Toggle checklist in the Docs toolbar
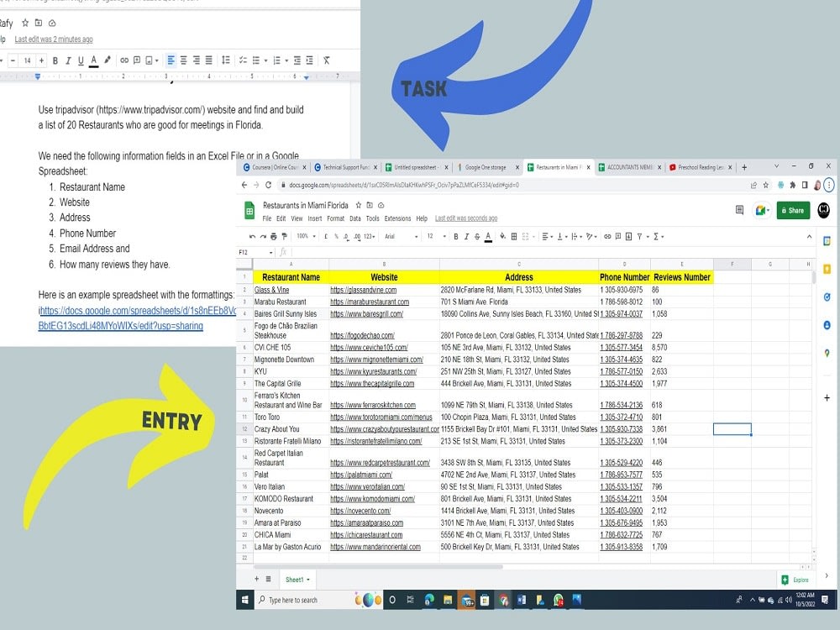 tap(243, 60)
